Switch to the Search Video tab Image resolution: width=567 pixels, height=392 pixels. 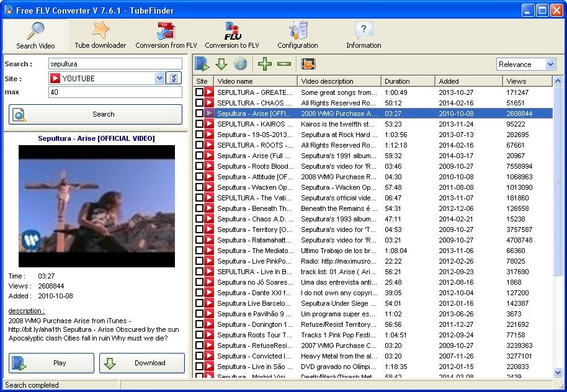pos(34,35)
